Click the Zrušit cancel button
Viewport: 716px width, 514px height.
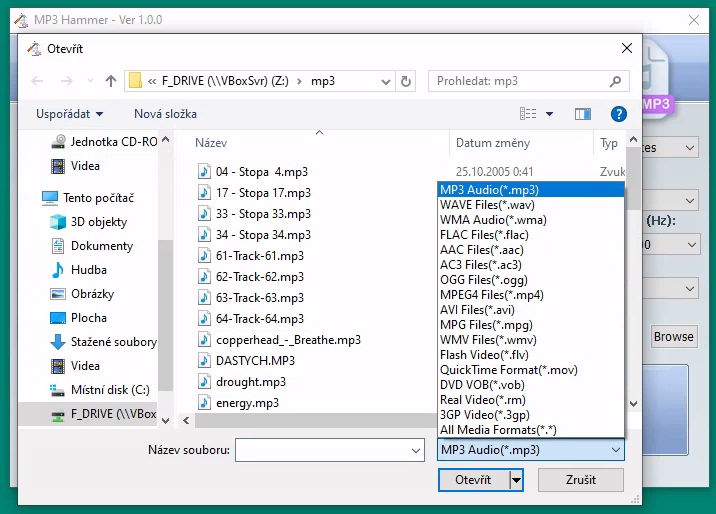[x=580, y=480]
